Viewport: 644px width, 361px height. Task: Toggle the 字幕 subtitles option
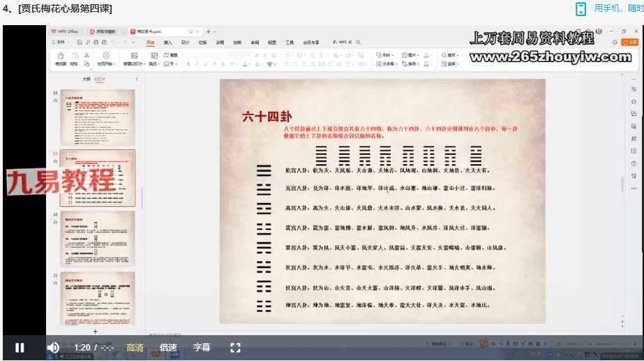coord(202,347)
